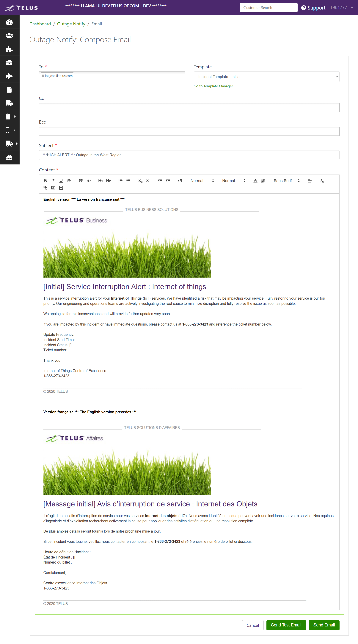Open the heading level Normal dropdown
The width and height of the screenshot is (358, 644).
[234, 181]
